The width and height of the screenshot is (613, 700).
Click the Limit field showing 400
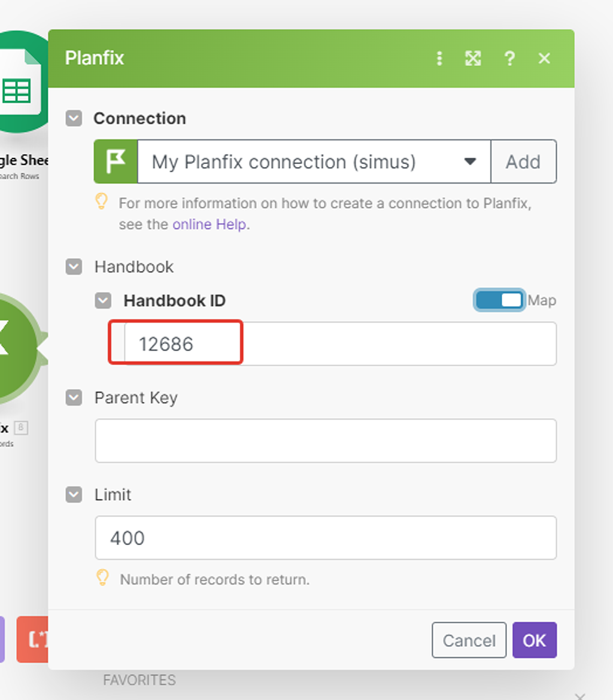pyautogui.click(x=326, y=538)
